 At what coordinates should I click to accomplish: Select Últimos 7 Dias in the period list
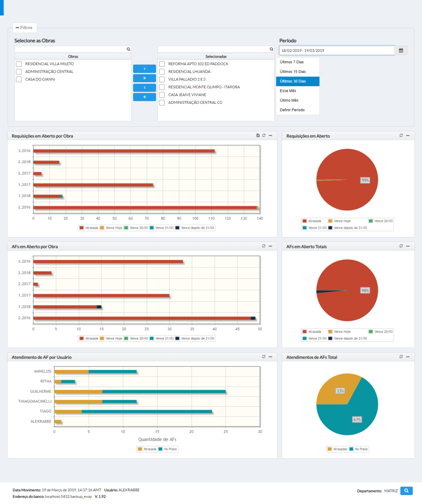(292, 62)
